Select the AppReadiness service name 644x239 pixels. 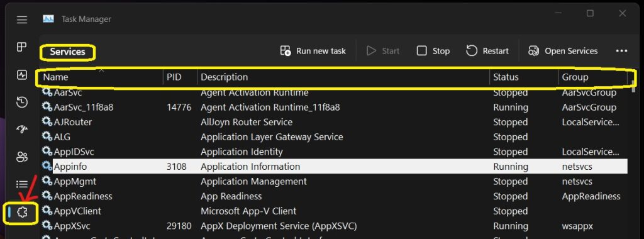pyautogui.click(x=83, y=196)
